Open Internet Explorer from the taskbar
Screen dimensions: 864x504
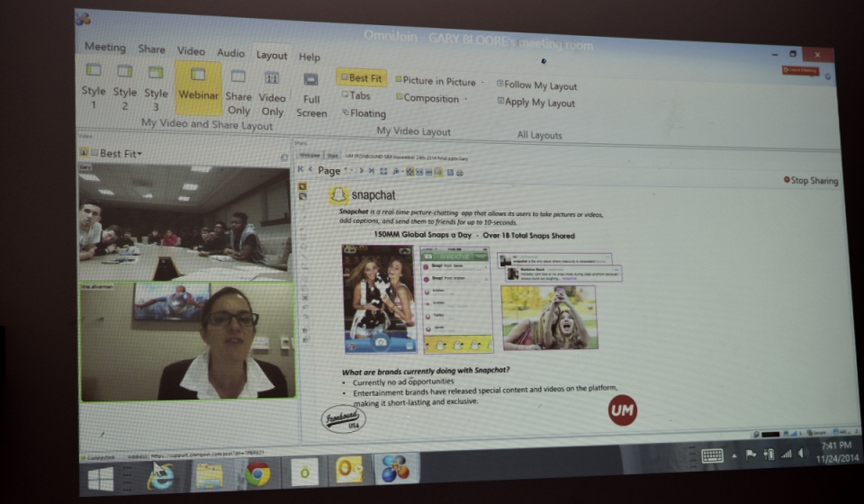click(161, 476)
